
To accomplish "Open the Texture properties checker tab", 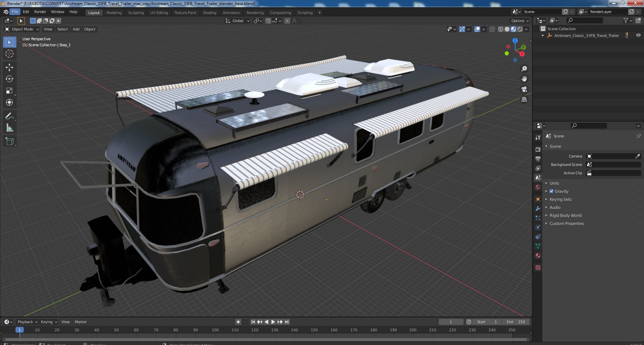I will (538, 268).
